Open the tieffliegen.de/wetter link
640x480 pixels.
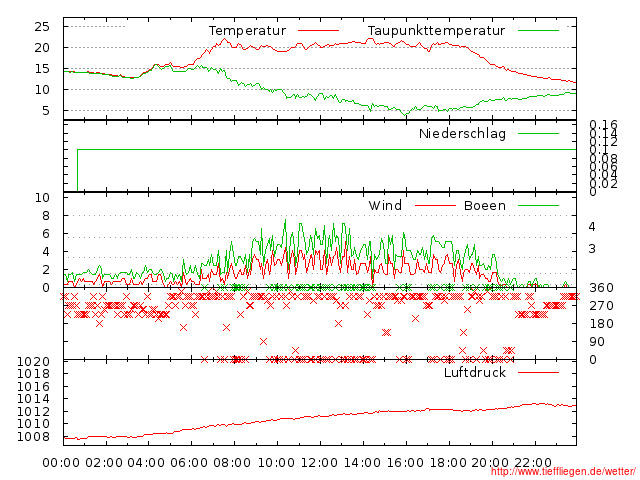click(562, 472)
